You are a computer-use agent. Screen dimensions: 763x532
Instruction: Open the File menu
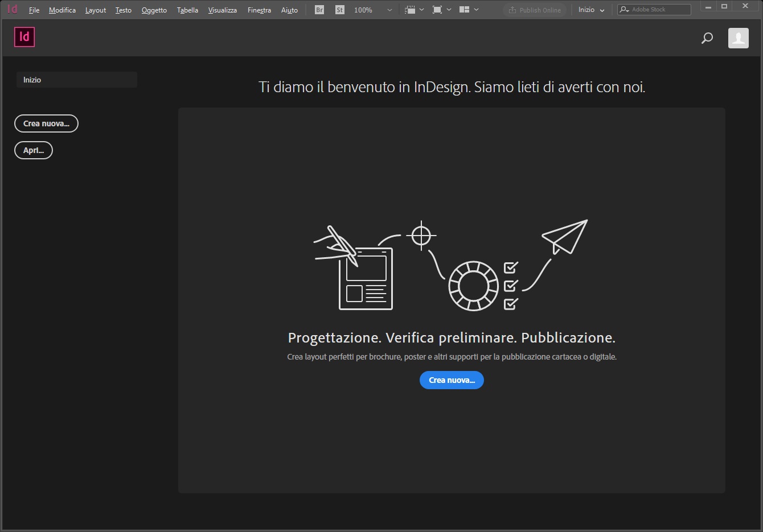[34, 10]
